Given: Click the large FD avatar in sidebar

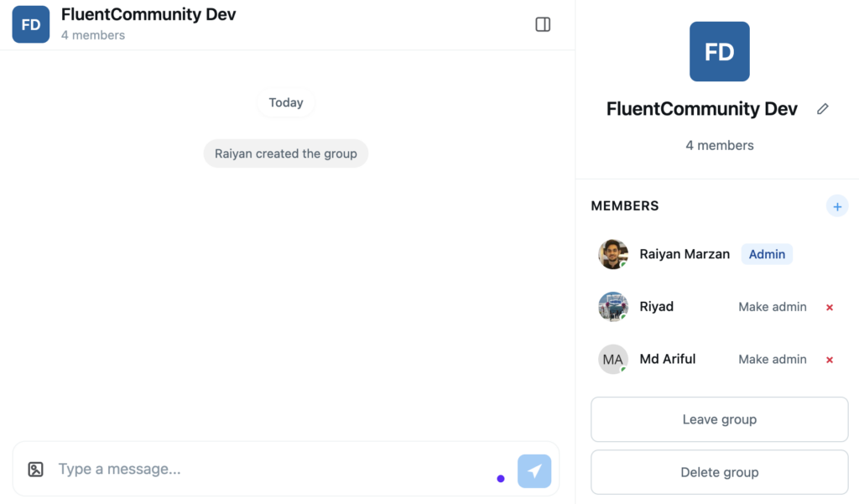Looking at the screenshot, I should click(x=719, y=52).
